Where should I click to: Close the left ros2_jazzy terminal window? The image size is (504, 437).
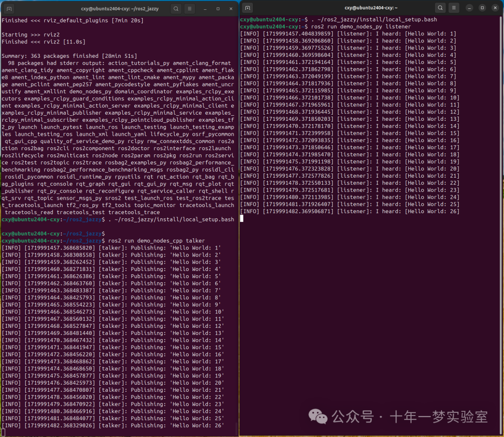tap(231, 9)
